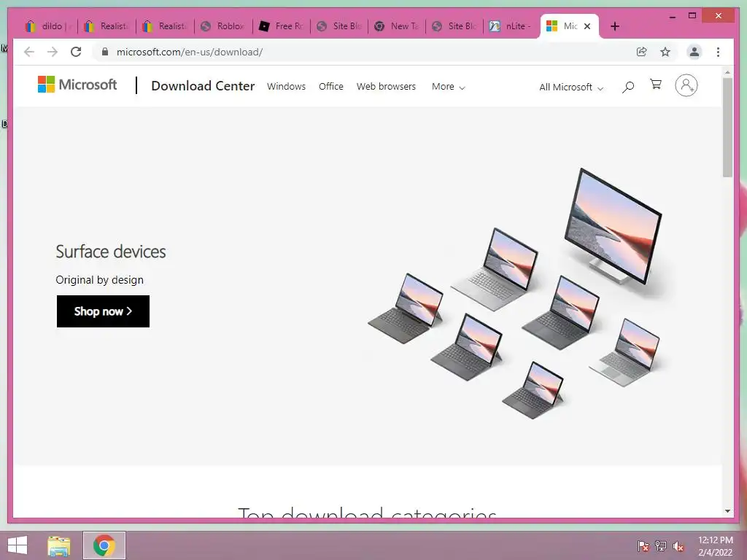Reload the page with refresh icon

76,52
